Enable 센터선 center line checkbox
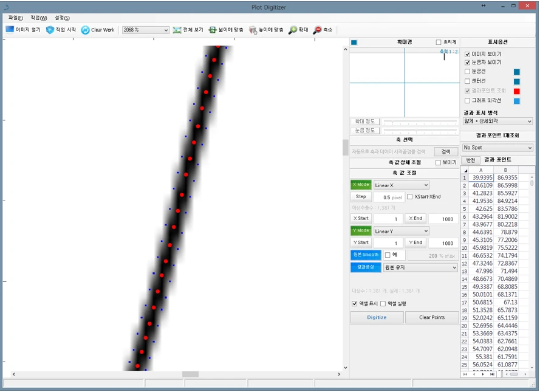 [x=467, y=81]
